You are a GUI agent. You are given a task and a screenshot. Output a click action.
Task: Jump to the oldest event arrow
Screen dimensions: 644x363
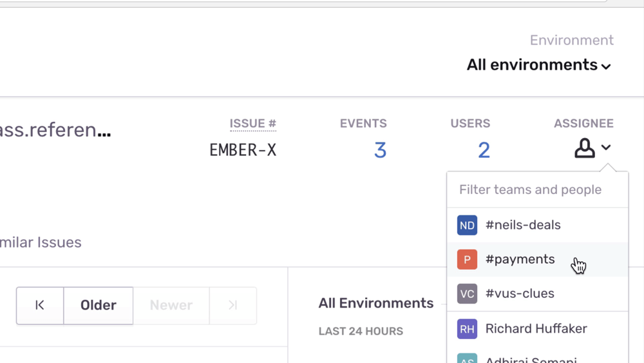(40, 306)
